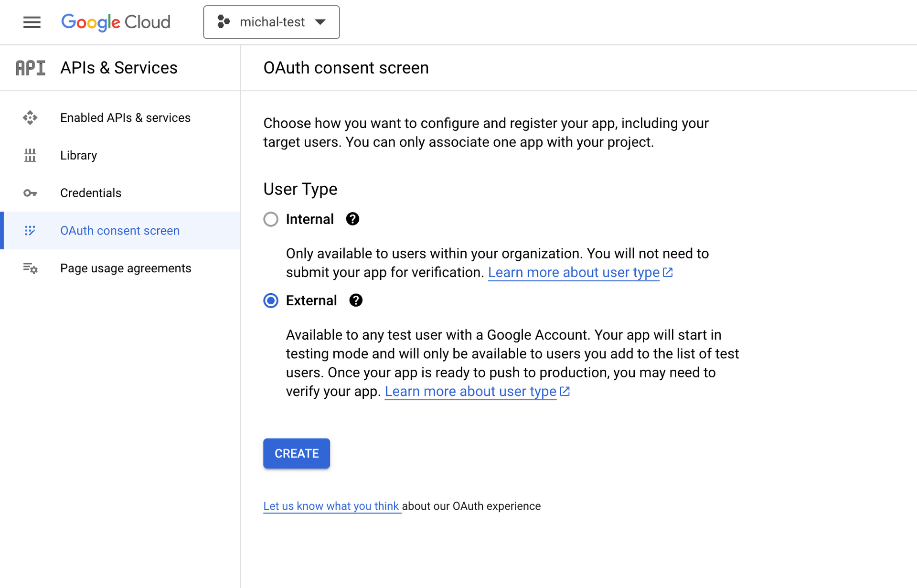Open Learn more link under Internal
This screenshot has height=588, width=917.
pos(574,272)
